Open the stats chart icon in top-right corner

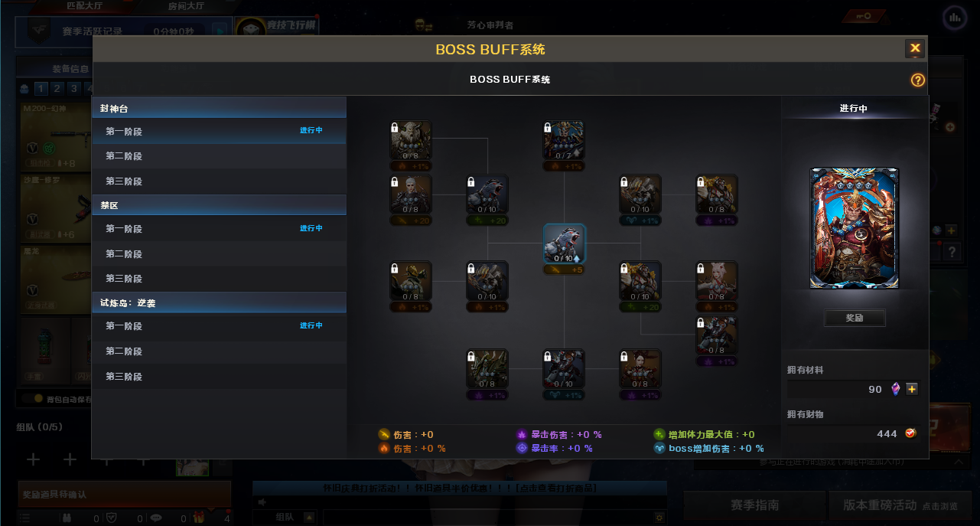tap(955, 17)
